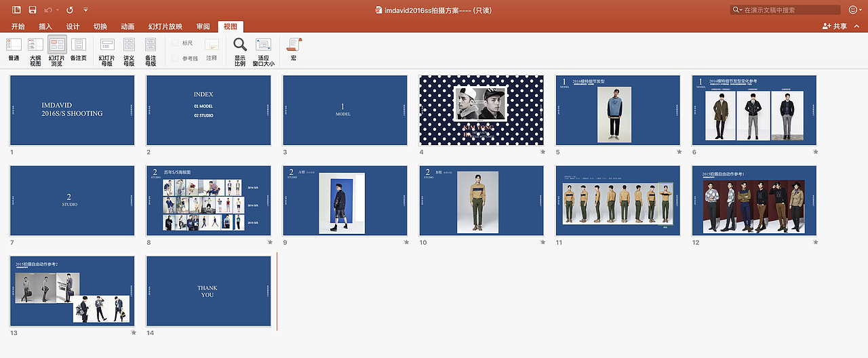This screenshot has width=868, height=358.
Task: Toggle the 参考线 guides checkbox
Action: 175,58
